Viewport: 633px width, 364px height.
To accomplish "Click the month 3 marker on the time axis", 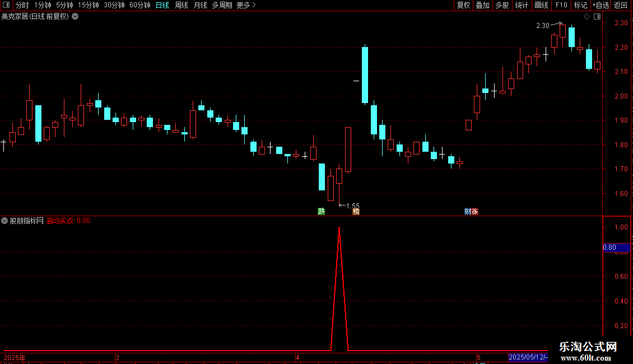I will [x=118, y=357].
